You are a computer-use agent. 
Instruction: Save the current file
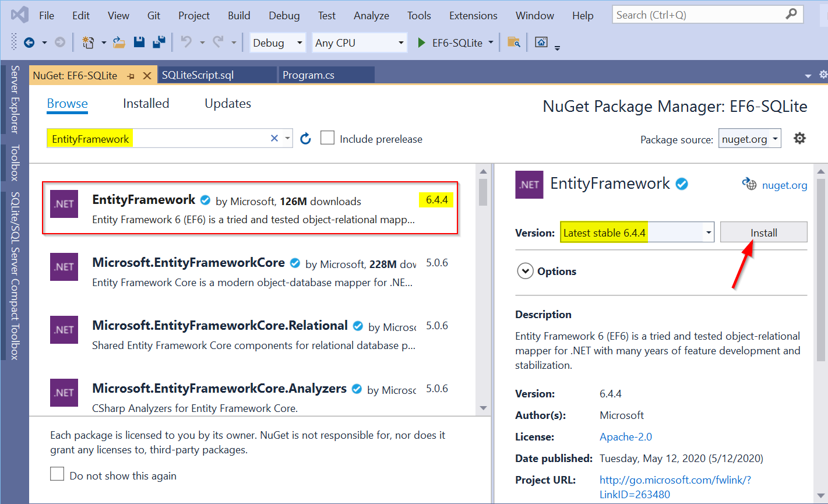pos(139,42)
